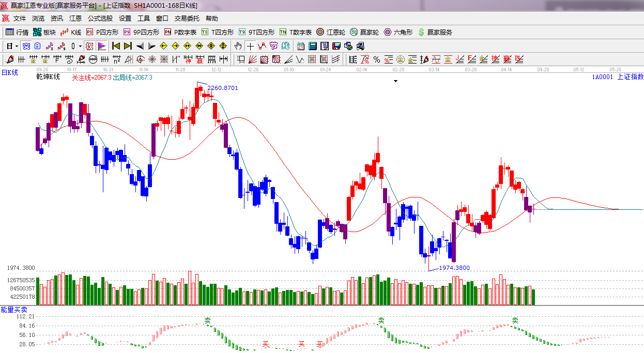Open the 江恩轮 (Gann wheel) tool
Screen dimensions: 644x353
coord(331,32)
